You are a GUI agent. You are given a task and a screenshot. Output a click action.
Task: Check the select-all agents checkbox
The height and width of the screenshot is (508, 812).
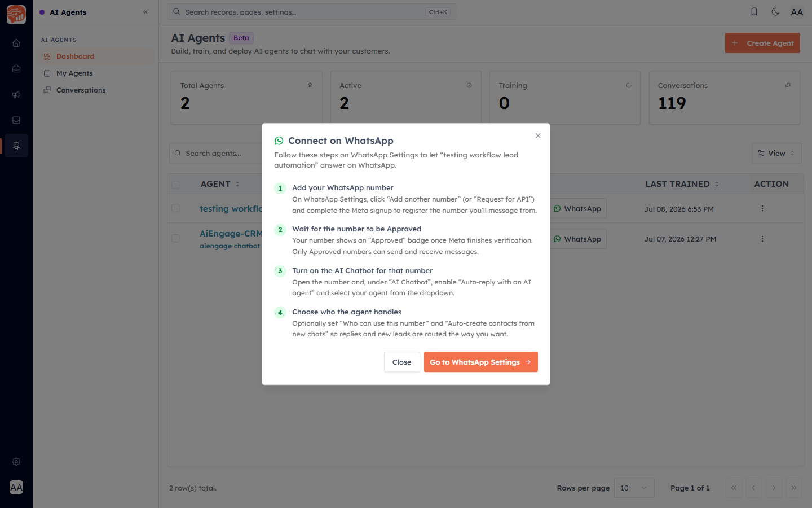point(176,184)
